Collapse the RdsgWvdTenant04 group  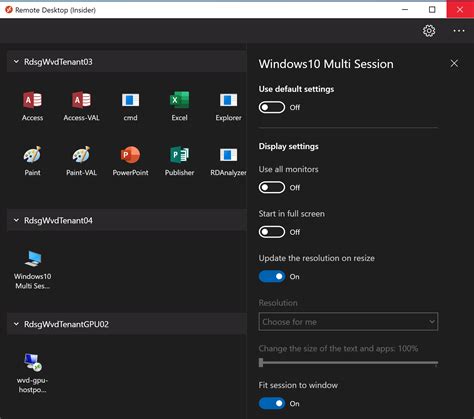pyautogui.click(x=16, y=220)
